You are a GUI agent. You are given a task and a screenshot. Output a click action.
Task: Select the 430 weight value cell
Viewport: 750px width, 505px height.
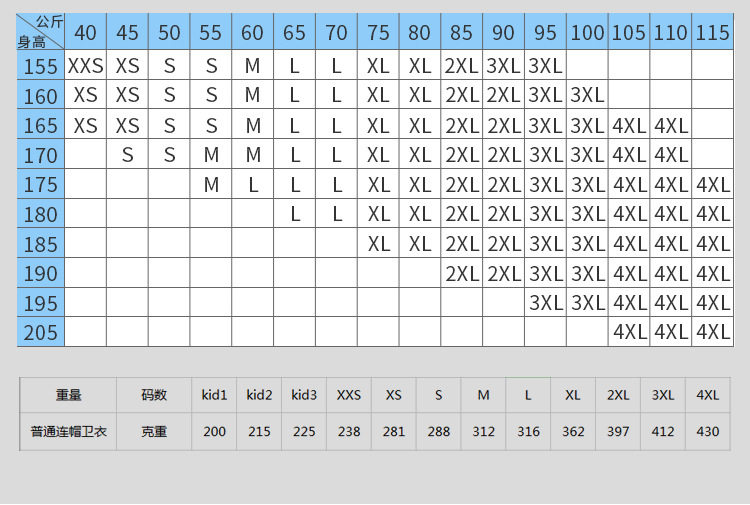pyautogui.click(x=707, y=431)
